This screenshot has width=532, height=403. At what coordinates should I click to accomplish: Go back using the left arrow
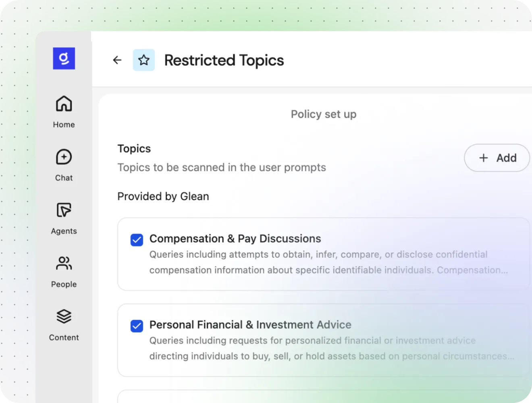(x=117, y=60)
